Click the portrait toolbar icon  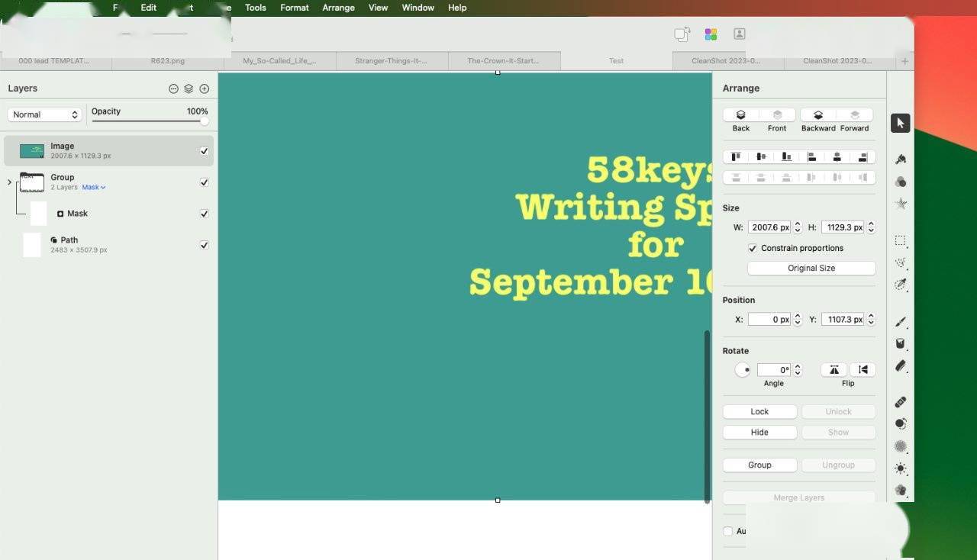click(739, 34)
